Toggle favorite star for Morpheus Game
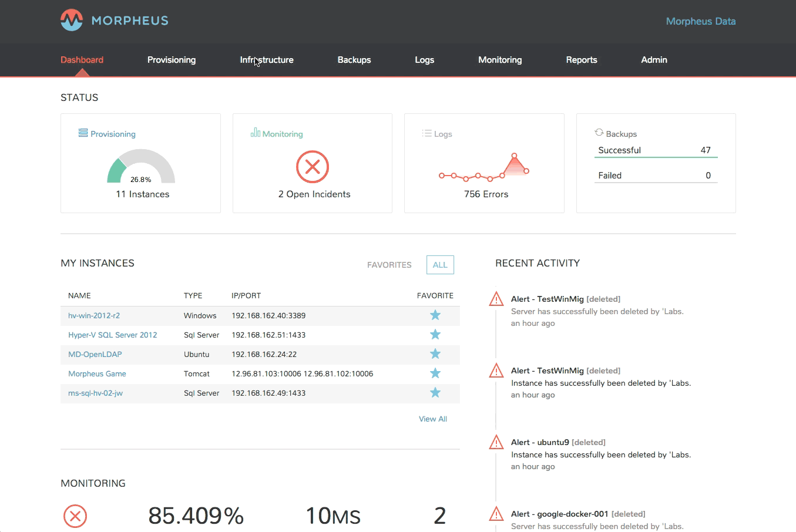796x532 pixels. point(435,373)
